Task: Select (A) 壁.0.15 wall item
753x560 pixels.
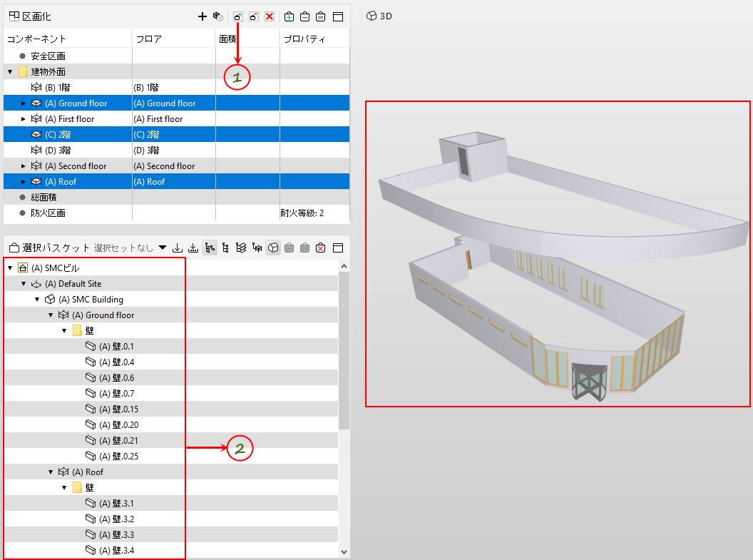Action: [x=118, y=409]
